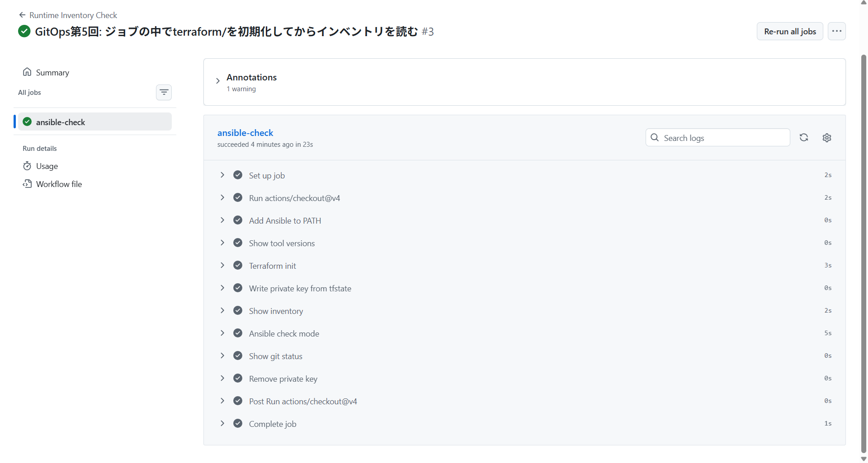Click the back arrow to Runtime Inventory Check
Screen dimensions: 868x463
22,15
